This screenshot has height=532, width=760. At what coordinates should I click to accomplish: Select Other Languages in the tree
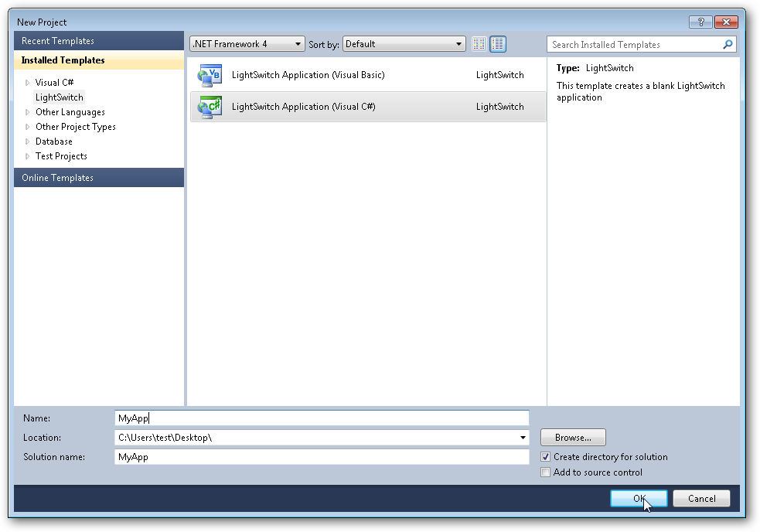click(70, 112)
